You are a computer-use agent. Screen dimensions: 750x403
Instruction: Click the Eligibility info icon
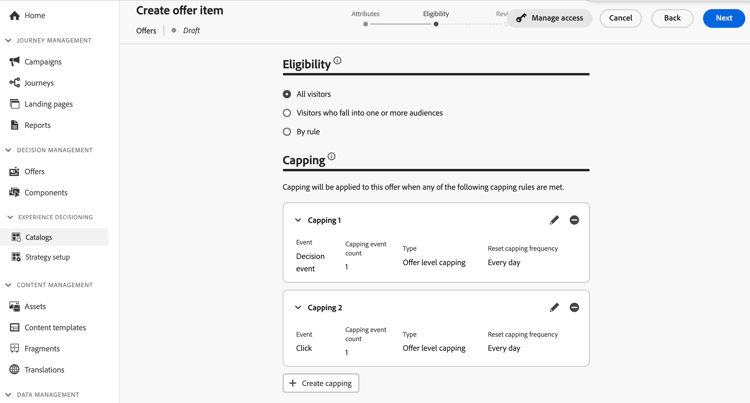338,61
